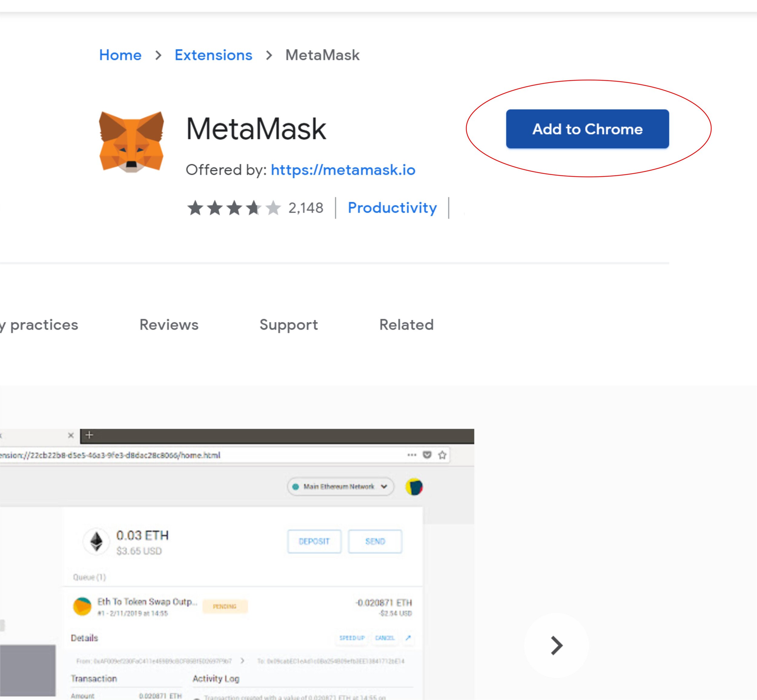The height and width of the screenshot is (700, 757).
Task: Click the star bookmark icon in screenshot
Action: [442, 455]
